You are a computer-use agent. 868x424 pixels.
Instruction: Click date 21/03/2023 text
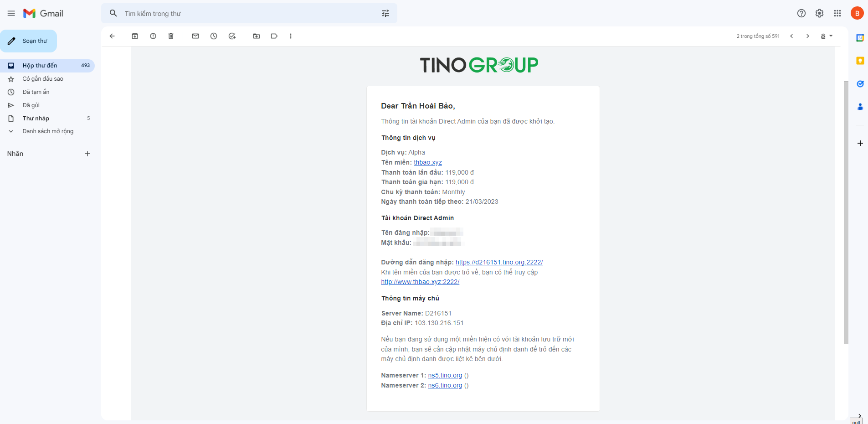click(482, 202)
